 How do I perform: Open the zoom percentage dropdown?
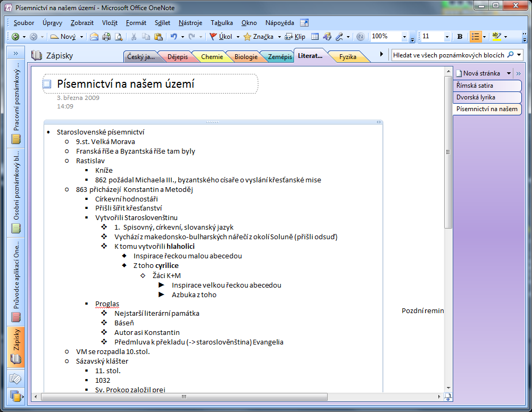[405, 37]
